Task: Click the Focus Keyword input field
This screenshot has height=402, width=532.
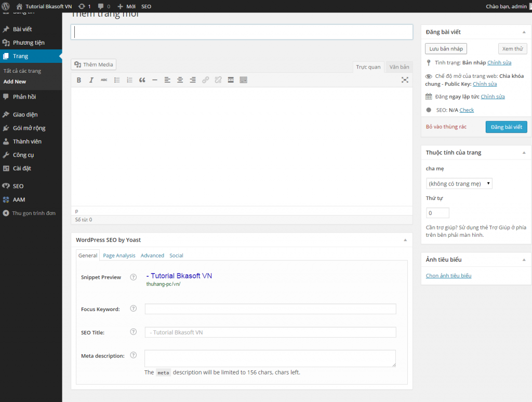Action: click(270, 309)
